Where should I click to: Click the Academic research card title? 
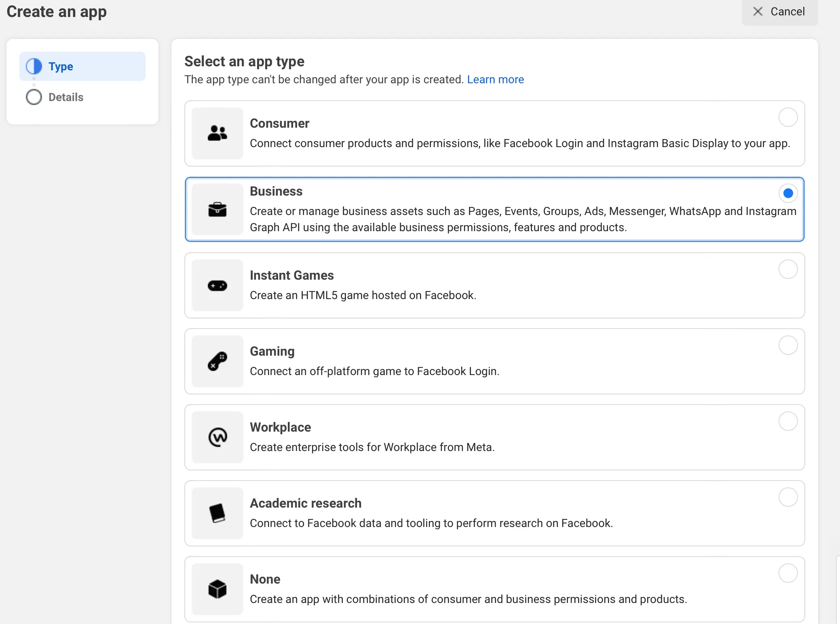[x=305, y=503]
